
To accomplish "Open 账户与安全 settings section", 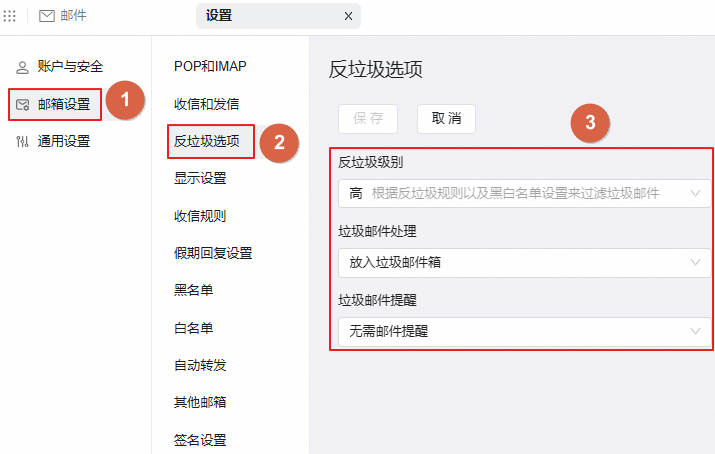I will point(70,67).
